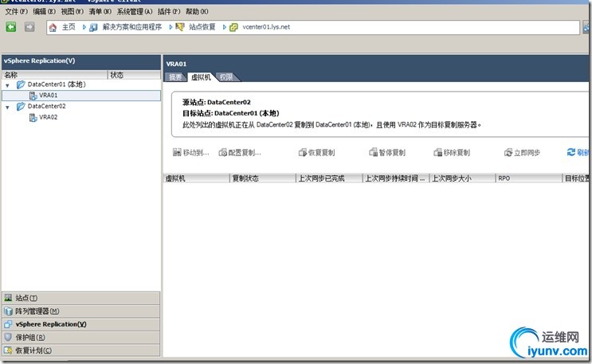Click 主页 in breadcrumb bar
592x364 pixels.
click(69, 27)
